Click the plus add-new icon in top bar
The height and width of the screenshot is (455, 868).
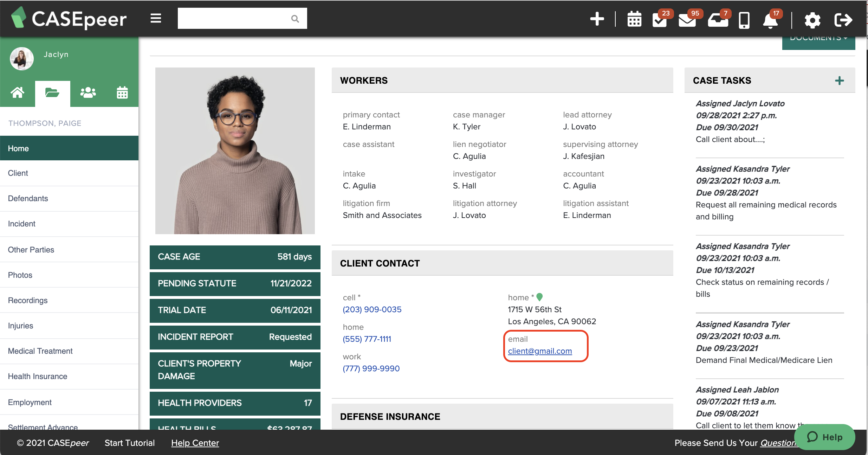[x=597, y=19]
